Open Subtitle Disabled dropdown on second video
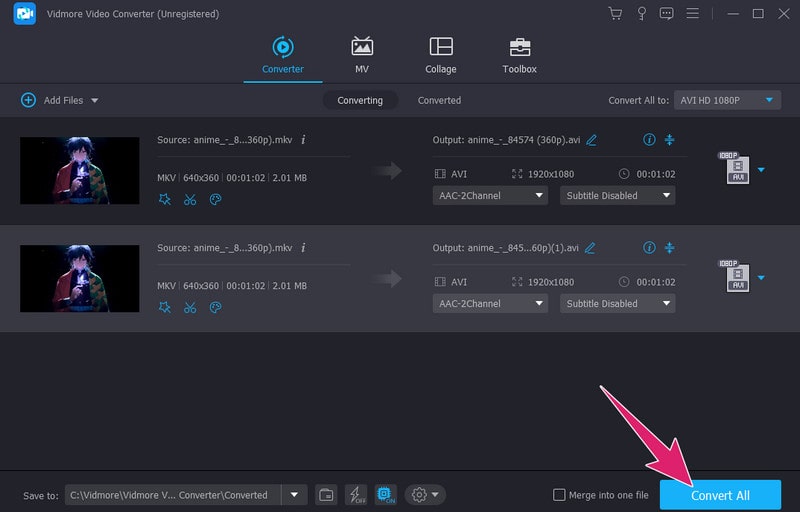This screenshot has height=512, width=800. click(617, 304)
